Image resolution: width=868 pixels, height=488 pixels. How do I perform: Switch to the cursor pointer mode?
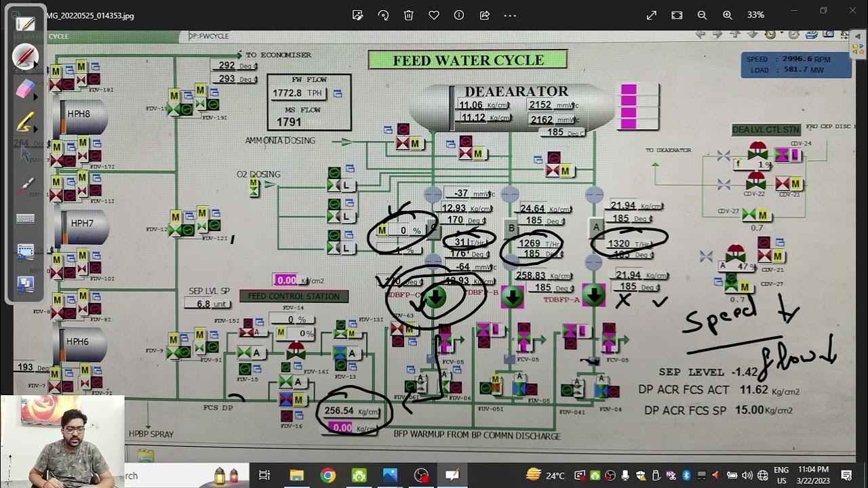pyautogui.click(x=24, y=154)
